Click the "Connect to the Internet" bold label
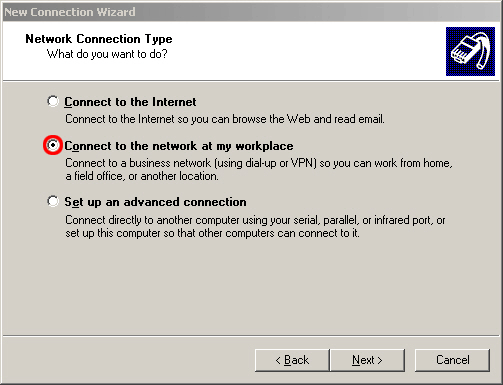The height and width of the screenshot is (385, 503). (130, 102)
